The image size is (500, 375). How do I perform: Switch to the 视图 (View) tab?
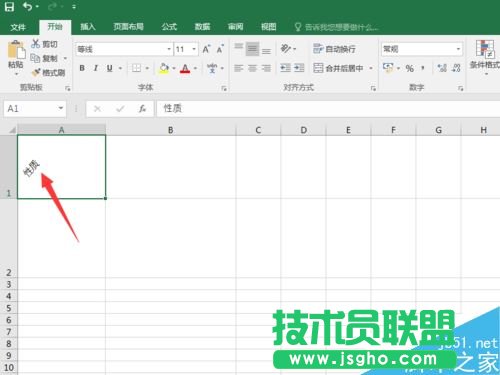click(269, 27)
